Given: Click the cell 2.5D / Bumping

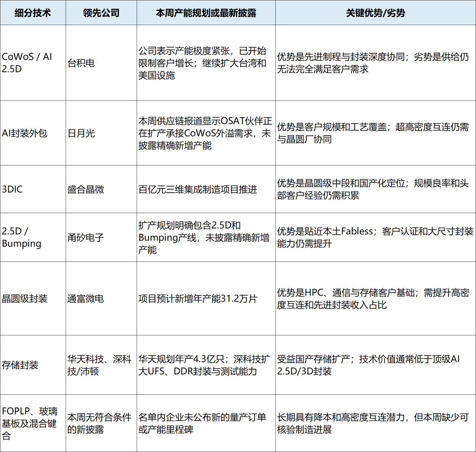Looking at the screenshot, I should (33, 237).
